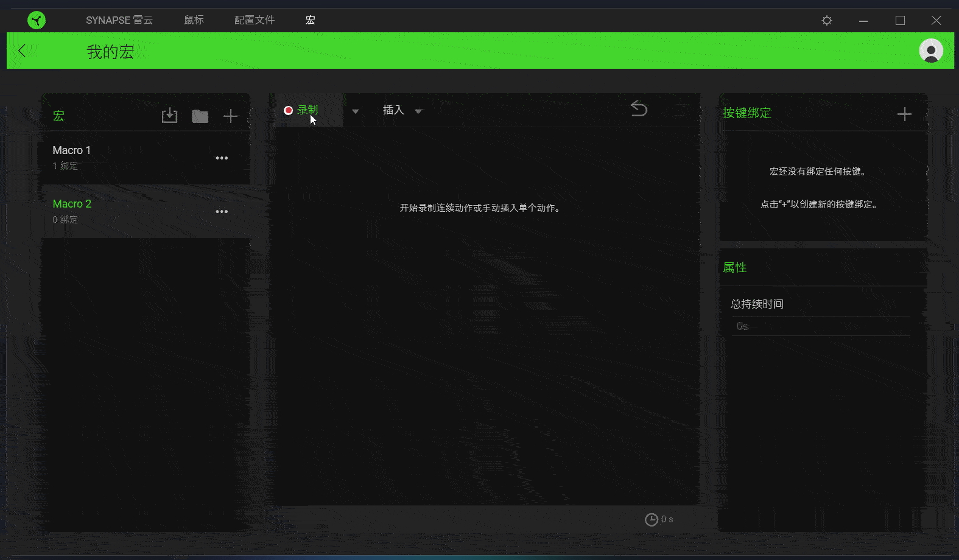Open the SYNAPSE 雷云 tab
The width and height of the screenshot is (959, 560).
119,20
